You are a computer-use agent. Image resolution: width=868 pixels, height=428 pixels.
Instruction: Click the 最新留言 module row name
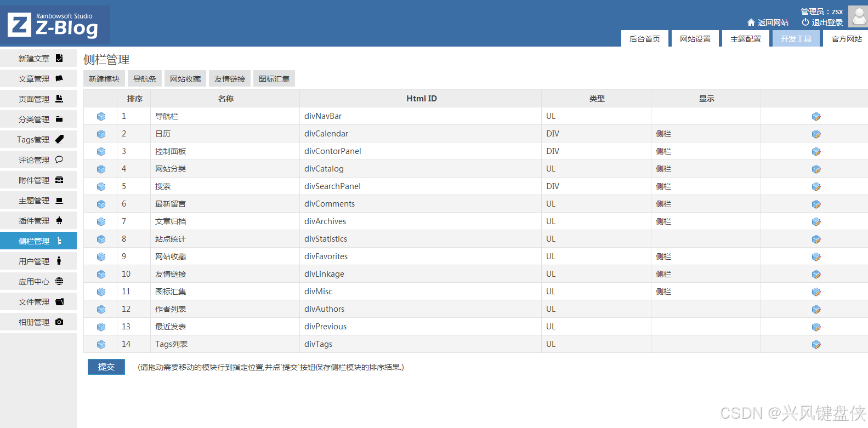(x=171, y=204)
